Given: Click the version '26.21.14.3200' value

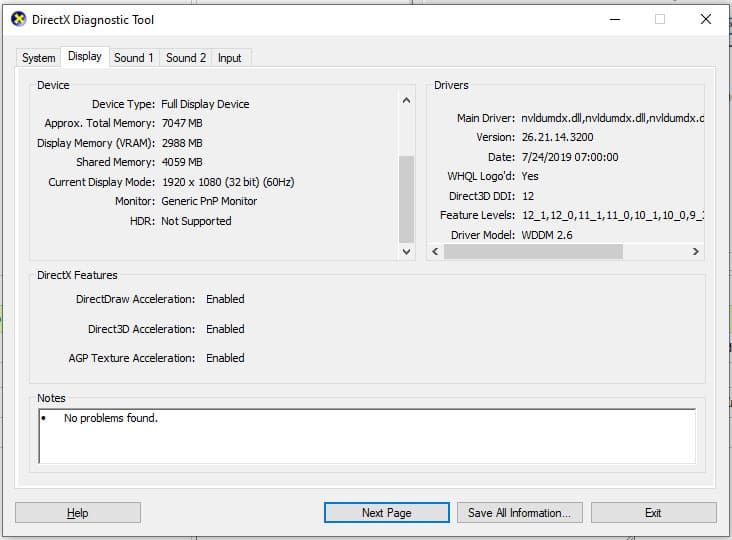Looking at the screenshot, I should [x=557, y=137].
